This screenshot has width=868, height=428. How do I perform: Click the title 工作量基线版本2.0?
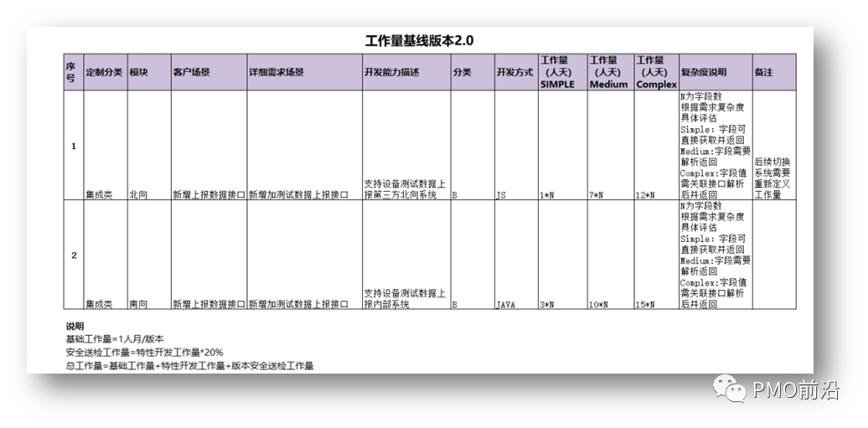tap(419, 41)
